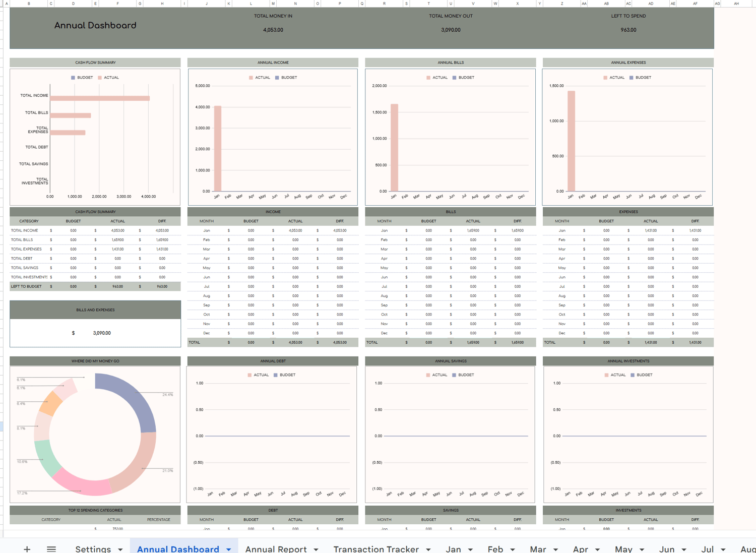This screenshot has width=756, height=553.
Task: Click the Left to Spend value 963.00
Action: (628, 30)
